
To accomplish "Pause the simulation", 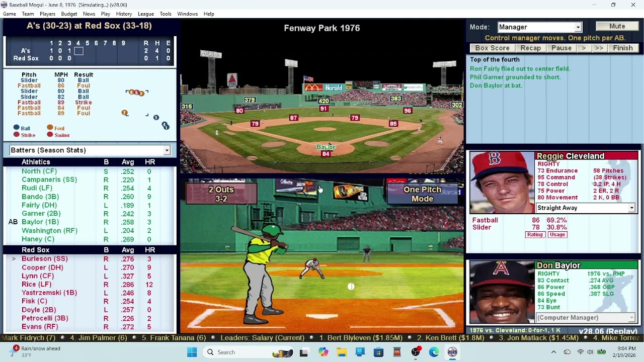I will pos(561,48).
